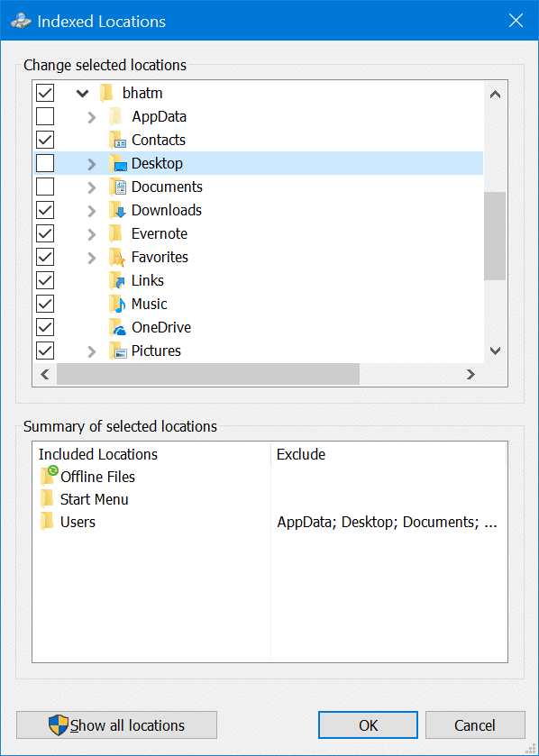Screen dimensions: 539x756
Task: Click the Indexed Locations title bar icon
Action: click(x=22, y=22)
